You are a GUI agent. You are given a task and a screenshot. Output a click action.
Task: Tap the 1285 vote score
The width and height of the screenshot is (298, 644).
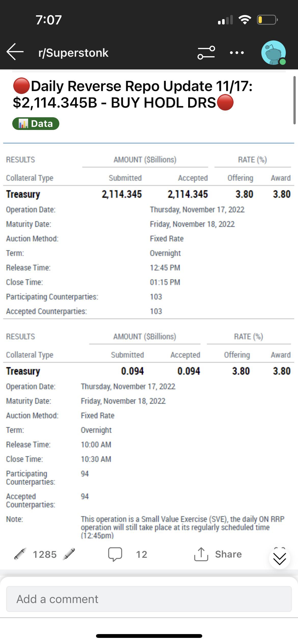pyautogui.click(x=45, y=554)
